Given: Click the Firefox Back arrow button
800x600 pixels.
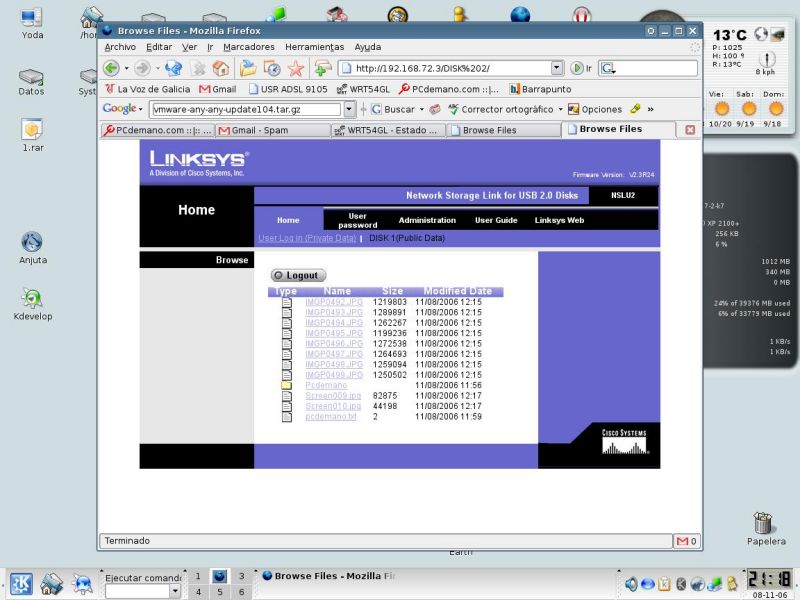Looking at the screenshot, I should (x=111, y=68).
